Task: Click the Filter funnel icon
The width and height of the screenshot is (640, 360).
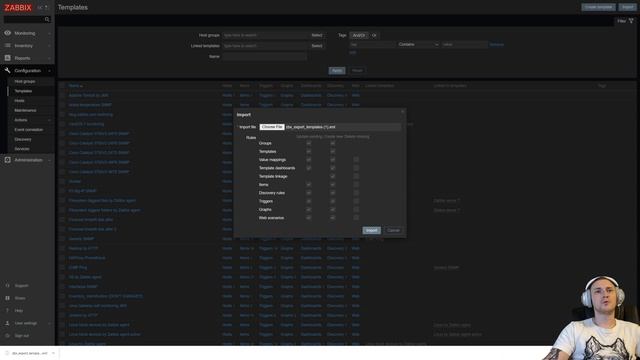Action: coord(631,21)
